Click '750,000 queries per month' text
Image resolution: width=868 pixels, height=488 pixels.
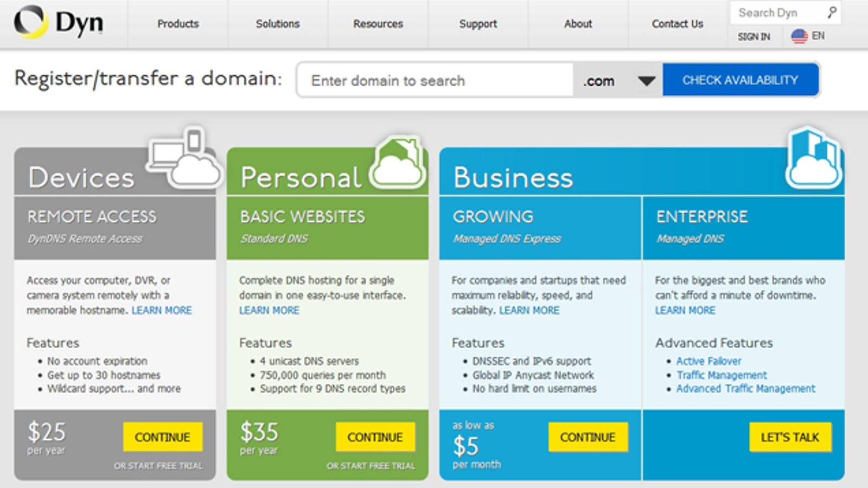click(x=323, y=375)
